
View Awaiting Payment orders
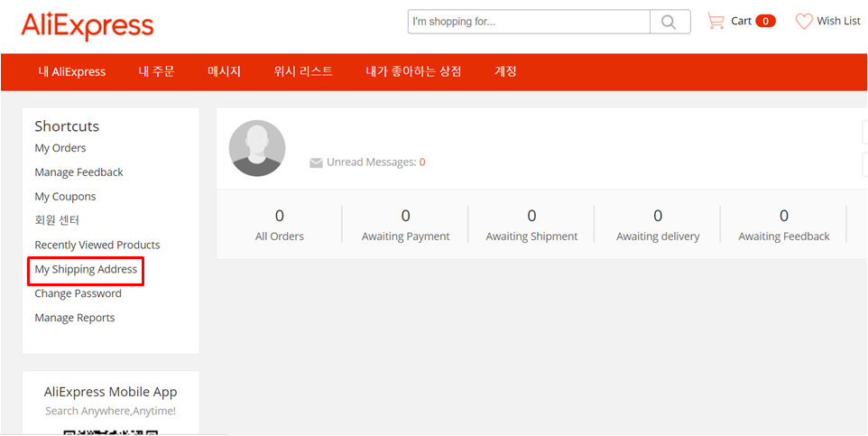(x=406, y=225)
